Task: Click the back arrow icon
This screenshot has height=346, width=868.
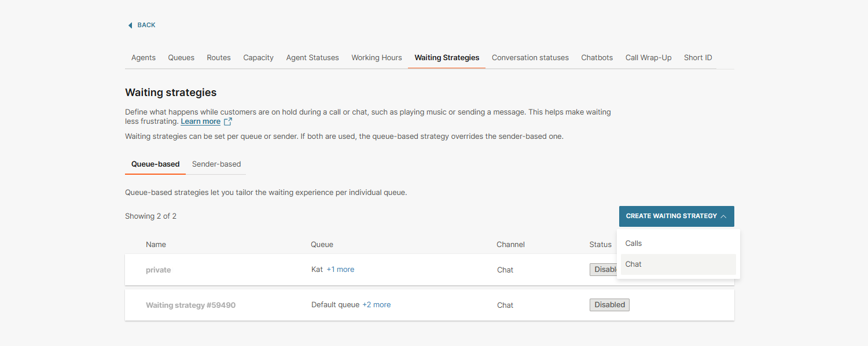Action: [130, 25]
